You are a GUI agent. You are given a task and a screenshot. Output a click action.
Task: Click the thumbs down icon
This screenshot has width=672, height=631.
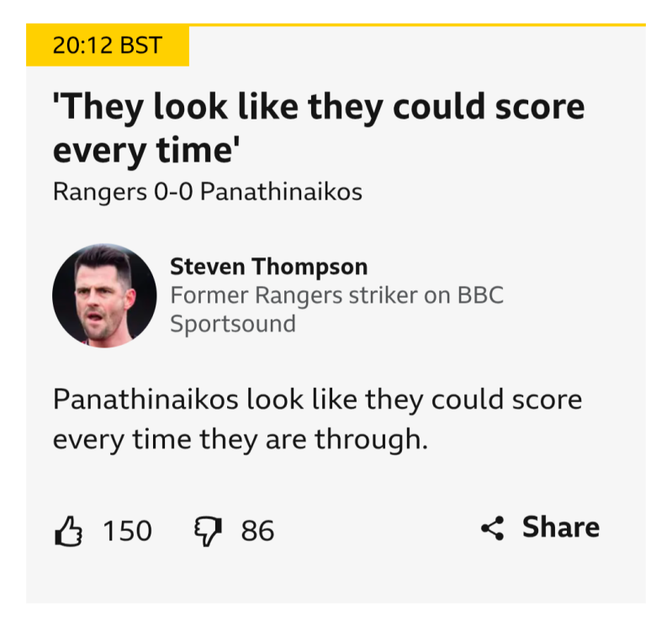tap(207, 532)
